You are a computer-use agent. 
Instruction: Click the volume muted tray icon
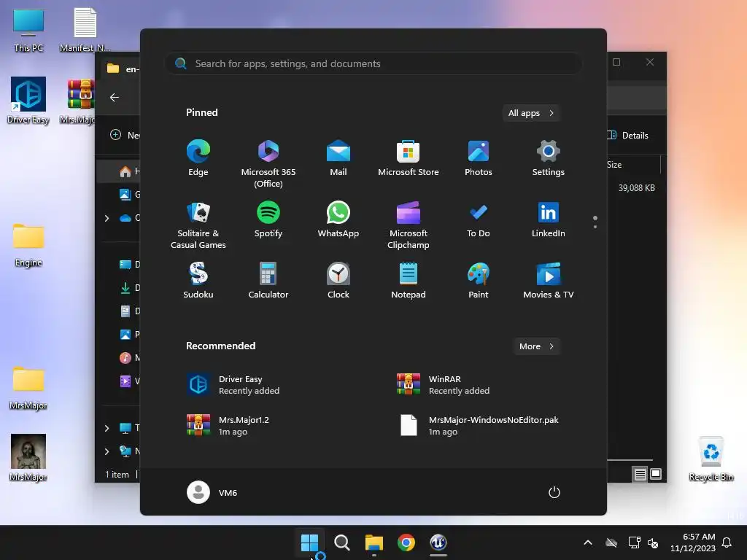pos(653,542)
